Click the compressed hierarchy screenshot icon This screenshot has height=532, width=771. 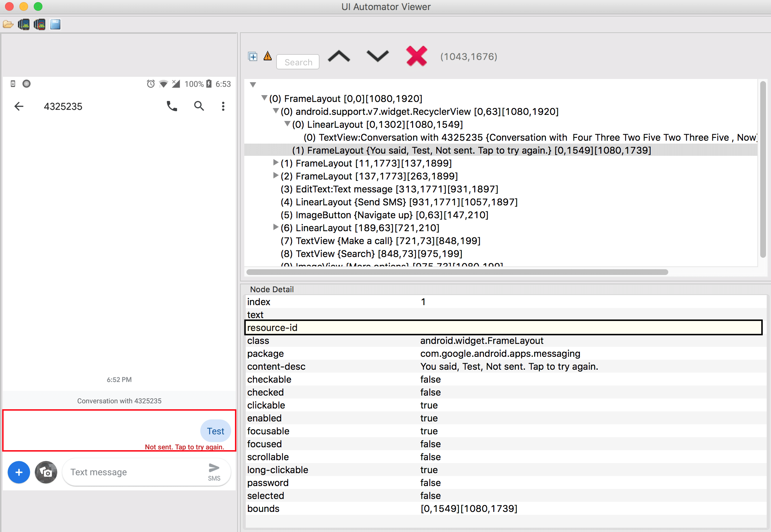tap(40, 24)
